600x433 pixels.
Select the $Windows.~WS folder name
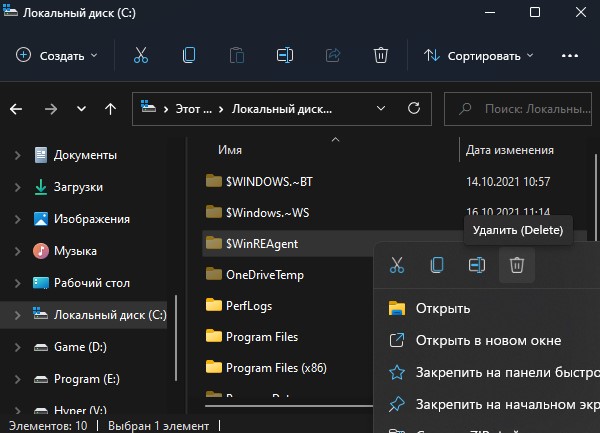267,213
